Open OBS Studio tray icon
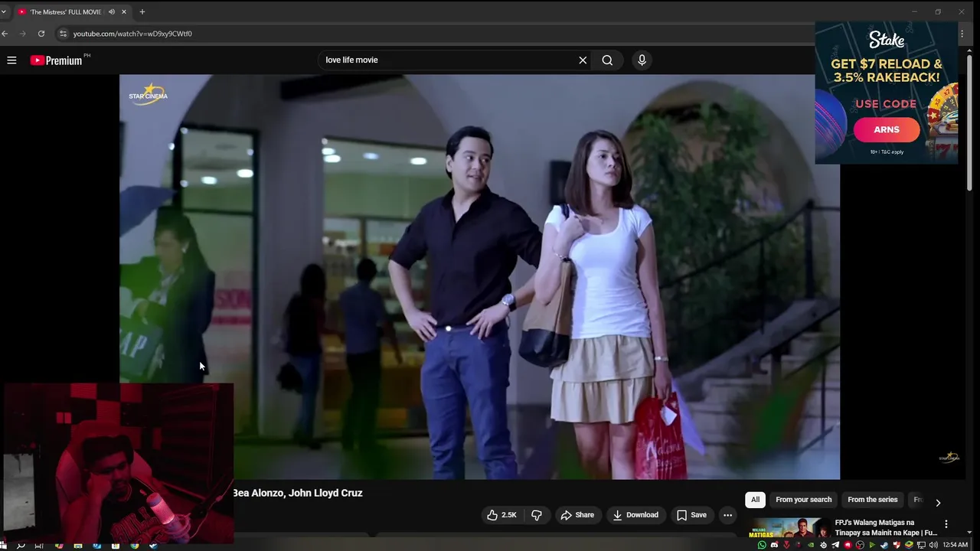 coord(860,545)
